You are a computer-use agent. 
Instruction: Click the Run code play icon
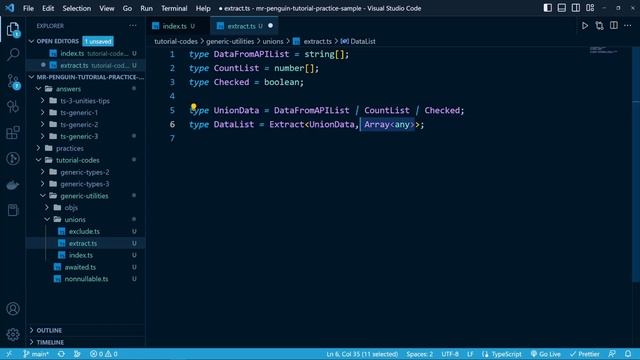(585, 26)
